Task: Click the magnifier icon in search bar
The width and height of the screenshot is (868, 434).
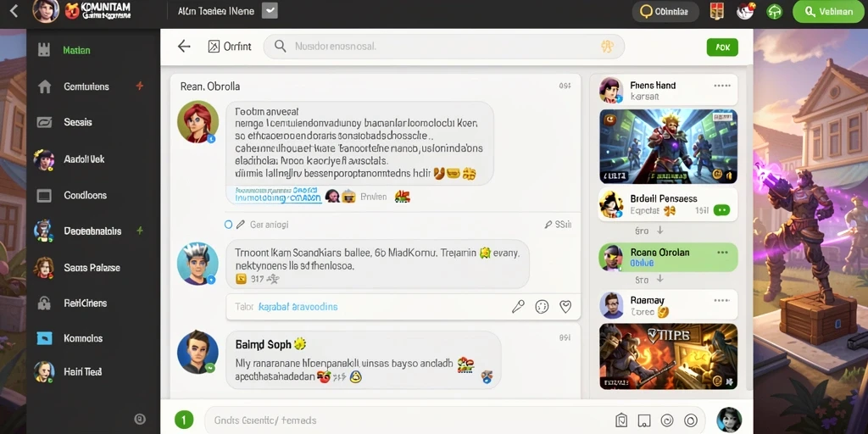Action: 280,47
